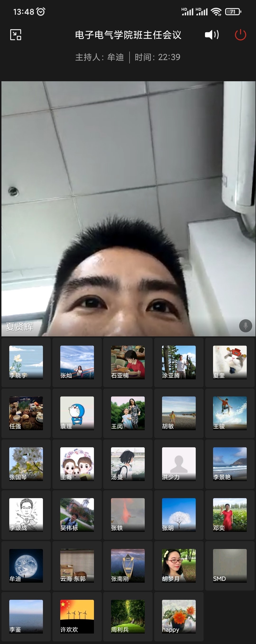Open 袁理's Doraemon avatar tile
This screenshot has width=256, height=644.
[x=77, y=413]
